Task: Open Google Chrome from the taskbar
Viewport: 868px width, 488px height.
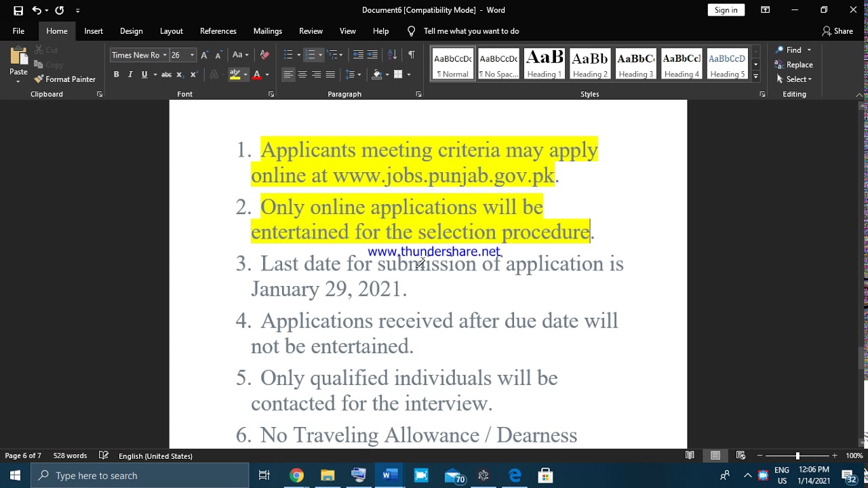Action: (296, 476)
